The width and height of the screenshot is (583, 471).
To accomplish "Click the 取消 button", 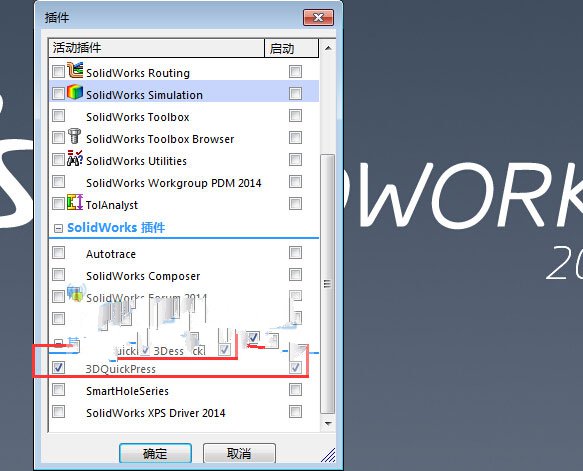I will (x=239, y=453).
